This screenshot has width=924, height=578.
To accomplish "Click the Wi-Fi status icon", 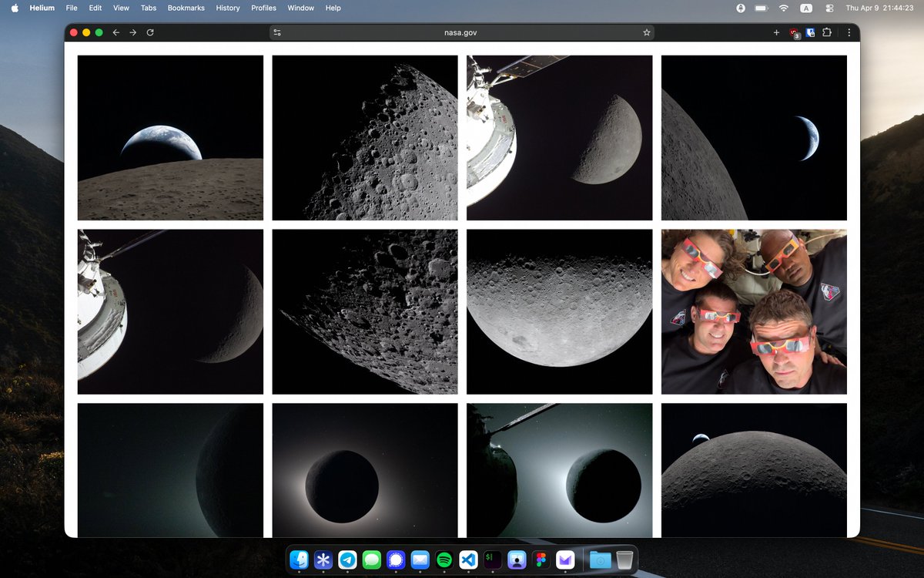I will (784, 8).
